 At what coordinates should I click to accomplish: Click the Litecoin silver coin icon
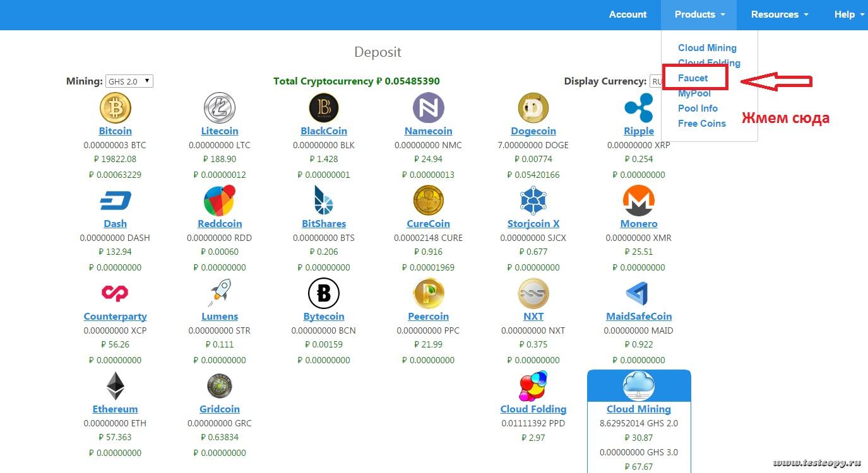pyautogui.click(x=219, y=108)
